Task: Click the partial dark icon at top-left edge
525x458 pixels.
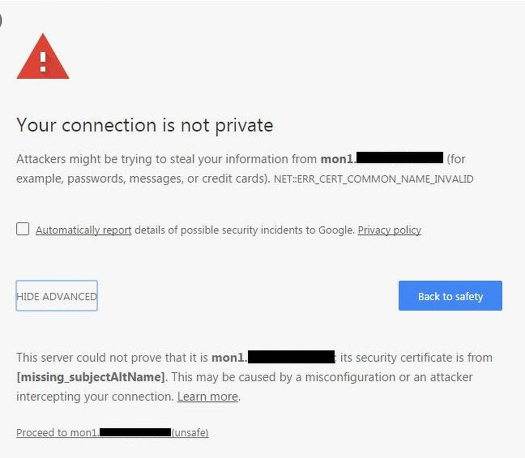Action: [x=1, y=20]
